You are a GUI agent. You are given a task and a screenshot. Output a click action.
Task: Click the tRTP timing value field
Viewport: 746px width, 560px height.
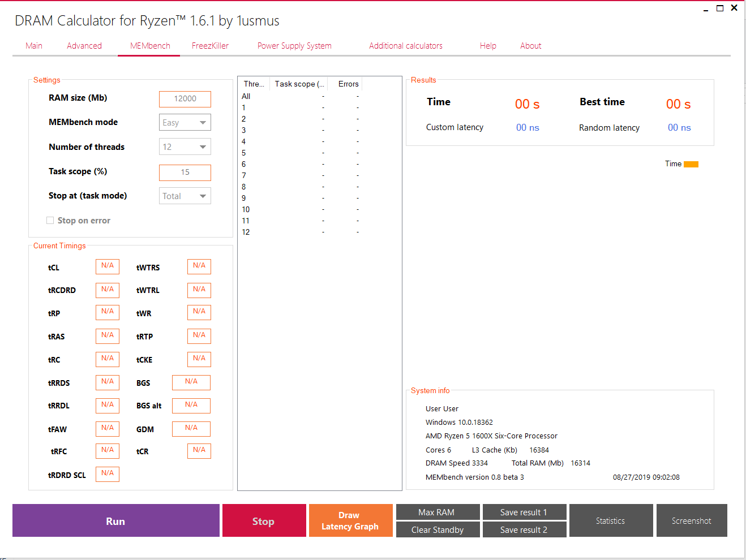point(199,336)
